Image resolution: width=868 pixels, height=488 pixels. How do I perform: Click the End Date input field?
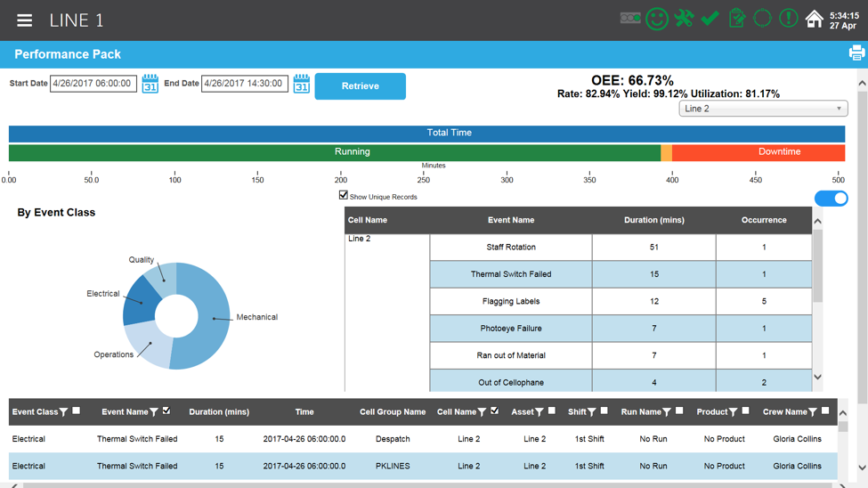coord(244,84)
